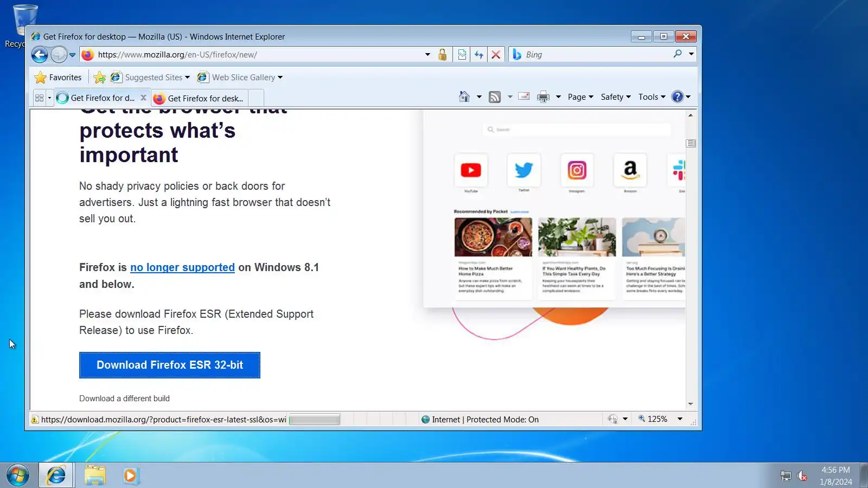The image size is (868, 488).
Task: Show the tab list dropdown
Action: click(49, 98)
